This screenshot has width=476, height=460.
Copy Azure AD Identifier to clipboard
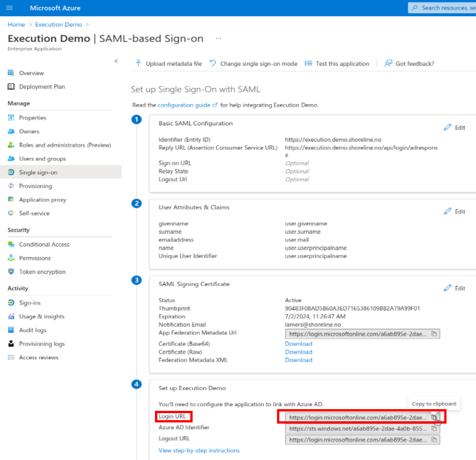tap(434, 429)
